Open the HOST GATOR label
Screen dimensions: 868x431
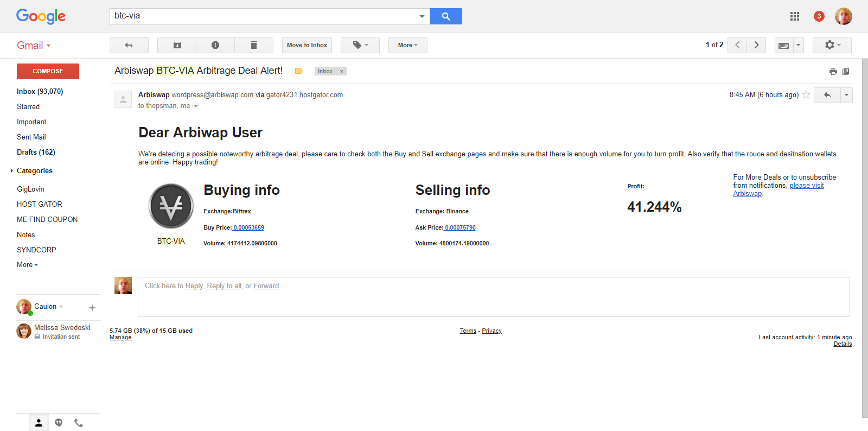coord(40,205)
